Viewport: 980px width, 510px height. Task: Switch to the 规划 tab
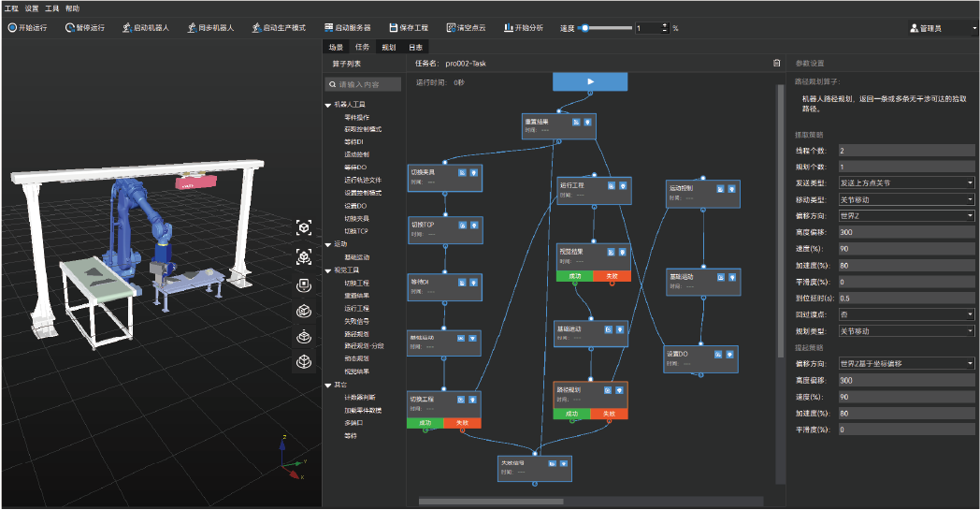(389, 47)
